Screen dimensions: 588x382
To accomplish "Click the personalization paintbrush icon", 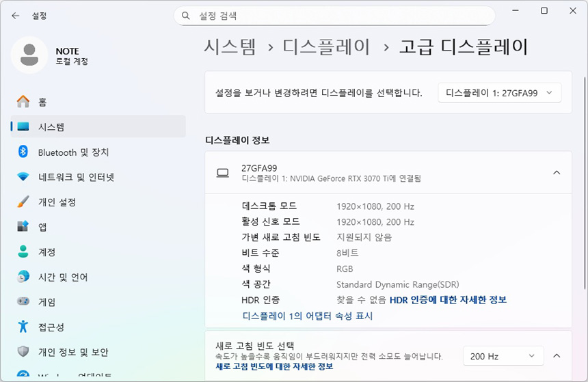I will tap(23, 202).
